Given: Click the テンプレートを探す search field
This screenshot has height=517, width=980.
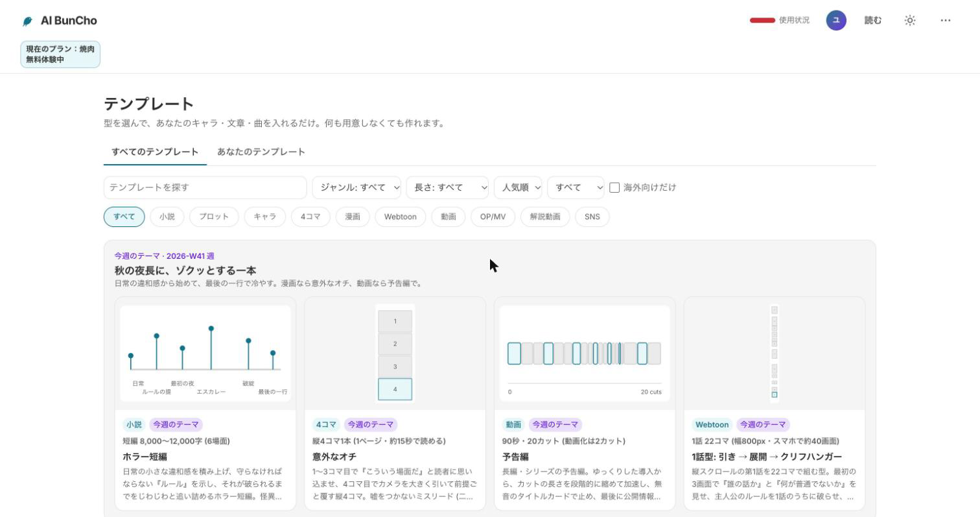Looking at the screenshot, I should tap(205, 187).
